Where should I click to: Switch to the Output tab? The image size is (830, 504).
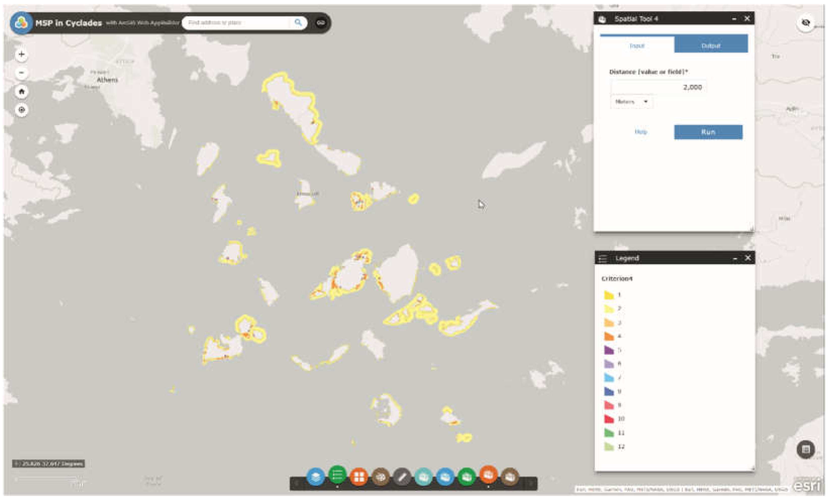[711, 45]
